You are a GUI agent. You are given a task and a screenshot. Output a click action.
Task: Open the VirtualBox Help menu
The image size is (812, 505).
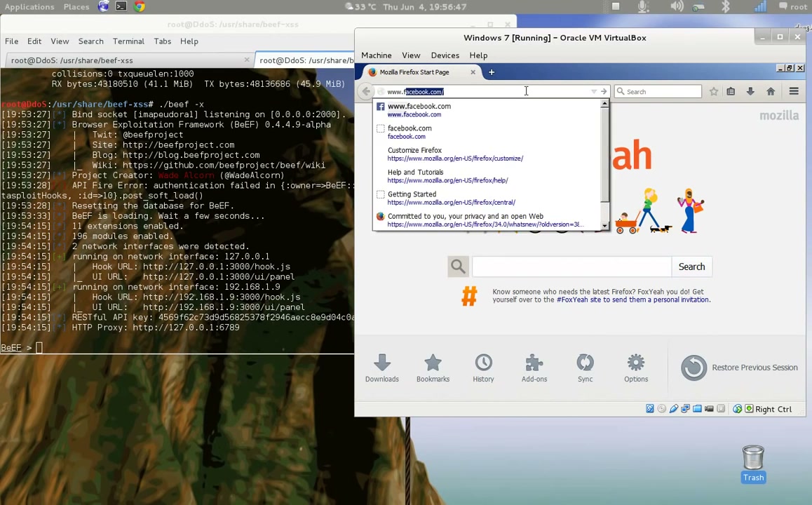click(x=478, y=55)
